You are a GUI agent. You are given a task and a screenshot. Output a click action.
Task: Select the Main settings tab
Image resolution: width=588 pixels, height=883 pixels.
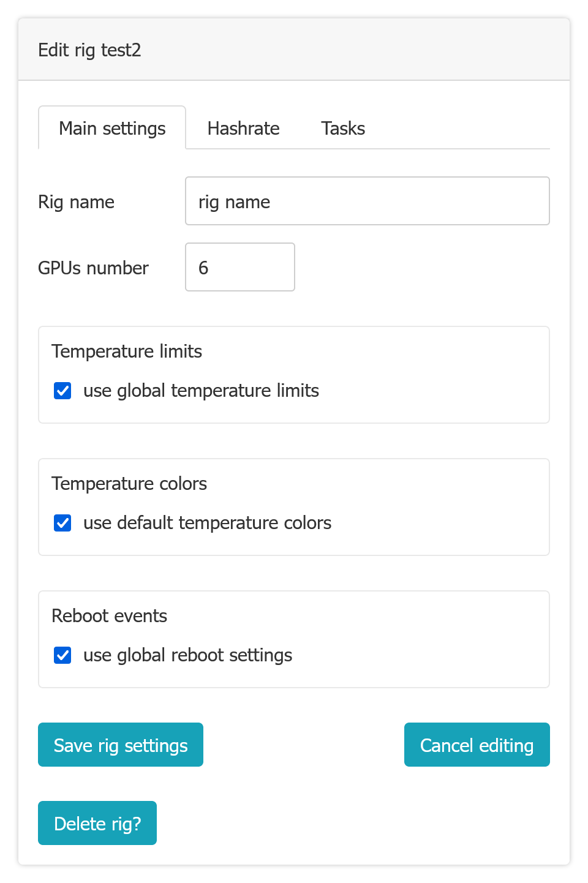click(111, 128)
